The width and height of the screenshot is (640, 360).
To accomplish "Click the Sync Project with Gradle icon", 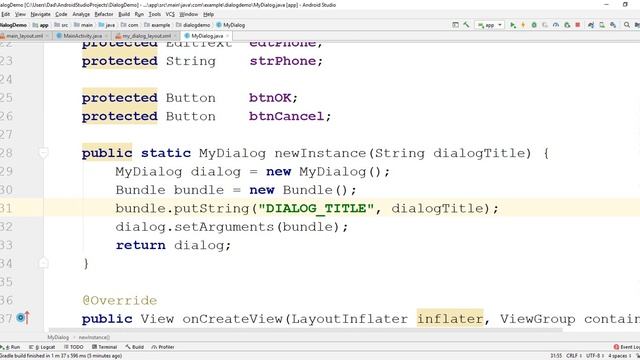I will coord(591,25).
